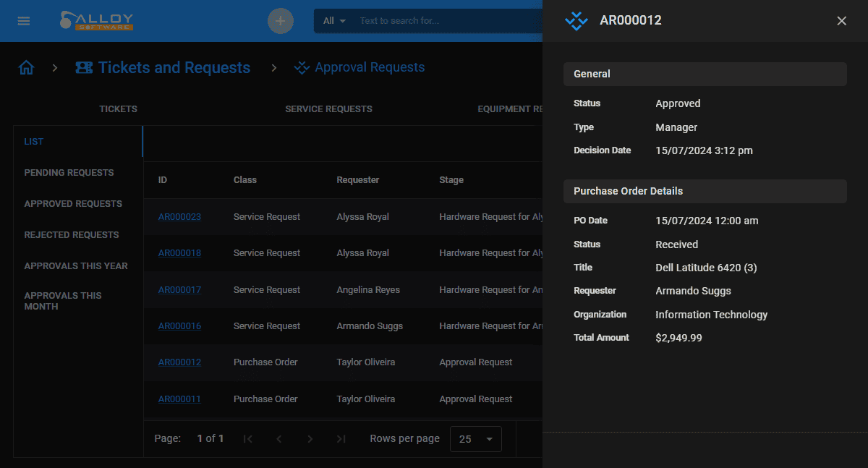868x468 pixels.
Task: Click the search text field
Action: tap(448, 21)
